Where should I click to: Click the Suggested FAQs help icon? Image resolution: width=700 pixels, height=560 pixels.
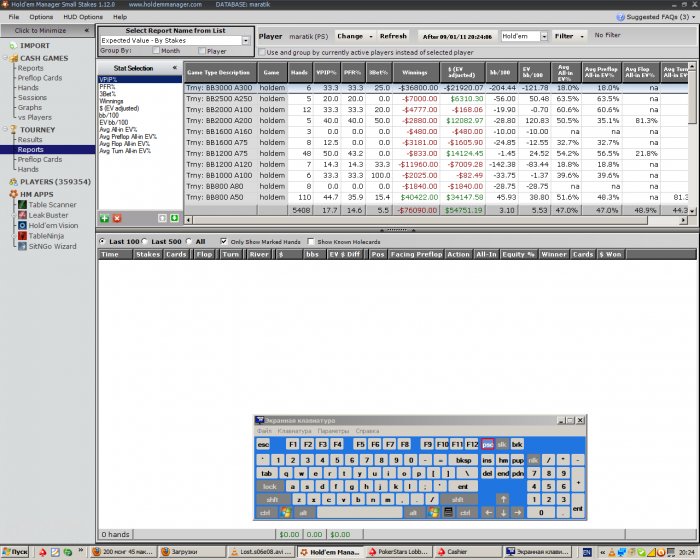coord(620,17)
